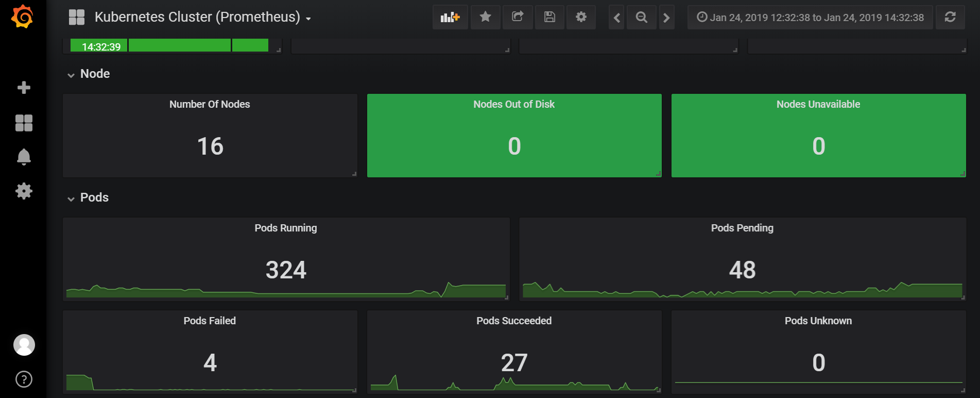Image resolution: width=980 pixels, height=398 pixels.
Task: Open dashboard settings gear in toolbar
Action: click(581, 18)
